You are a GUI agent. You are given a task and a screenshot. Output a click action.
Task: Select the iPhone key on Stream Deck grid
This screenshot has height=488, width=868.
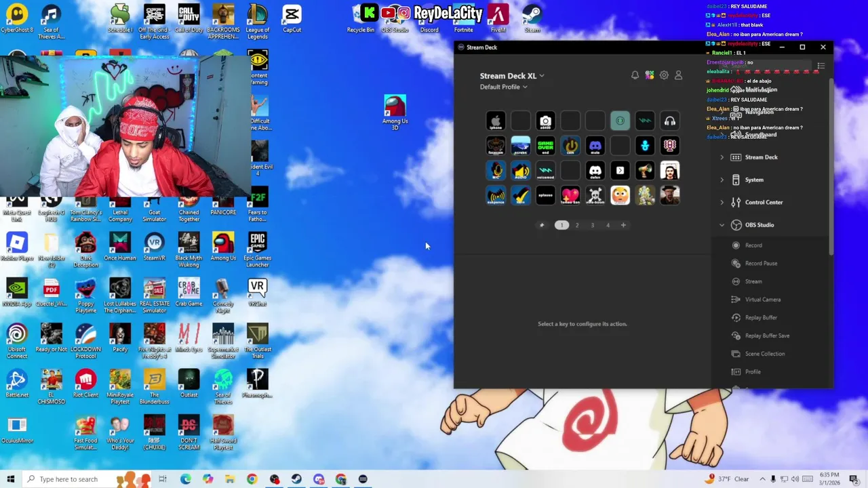496,121
